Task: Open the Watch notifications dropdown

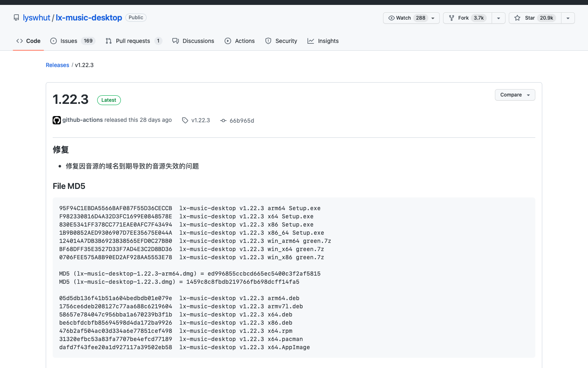Action: (411, 18)
